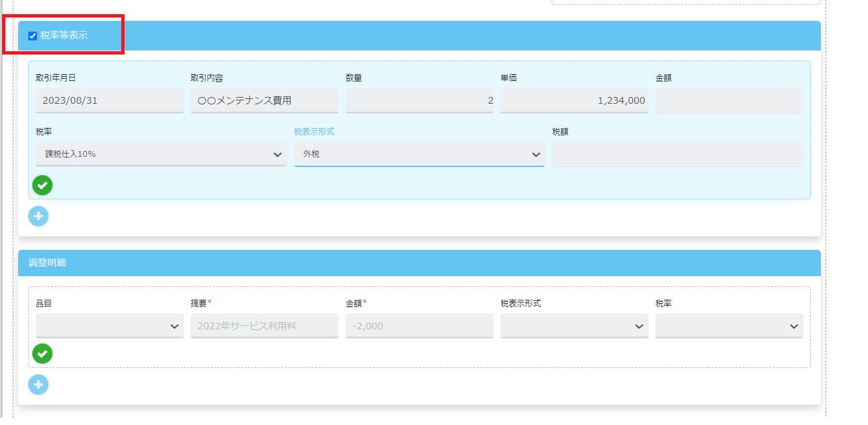Image resolution: width=868 pixels, height=425 pixels.
Task: Add a new transaction detail row
Action: [x=38, y=216]
